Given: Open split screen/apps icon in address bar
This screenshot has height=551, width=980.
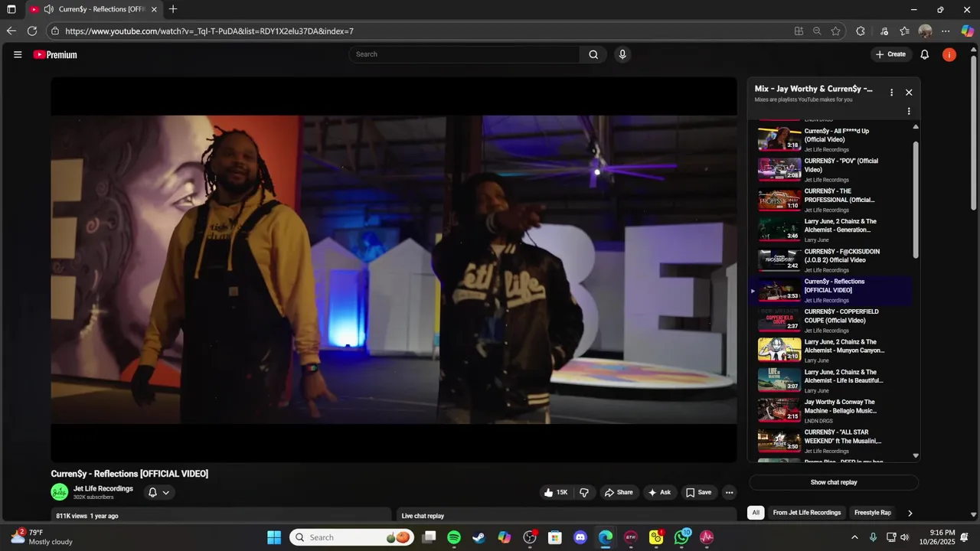Looking at the screenshot, I should tap(799, 31).
